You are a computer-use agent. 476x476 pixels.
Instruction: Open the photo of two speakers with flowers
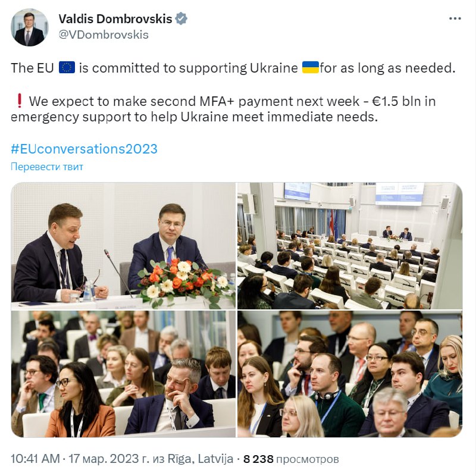[123, 246]
